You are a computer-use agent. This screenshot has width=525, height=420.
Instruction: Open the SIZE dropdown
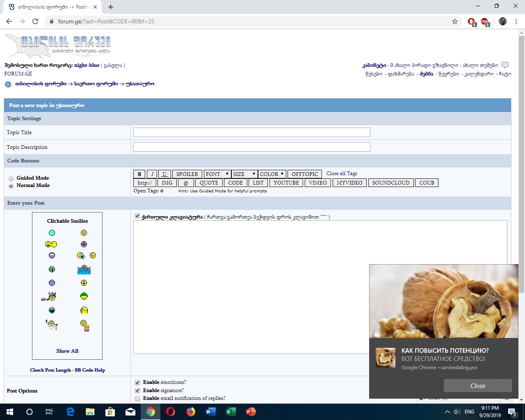(244, 174)
